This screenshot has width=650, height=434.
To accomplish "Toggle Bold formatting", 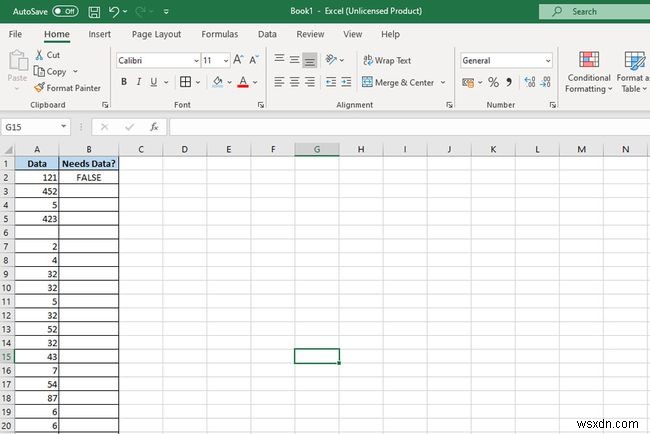I will 124,82.
